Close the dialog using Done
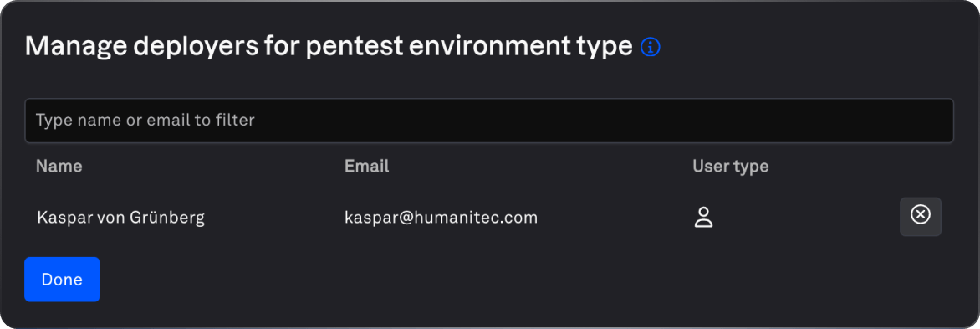This screenshot has height=329, width=980. pyautogui.click(x=62, y=279)
